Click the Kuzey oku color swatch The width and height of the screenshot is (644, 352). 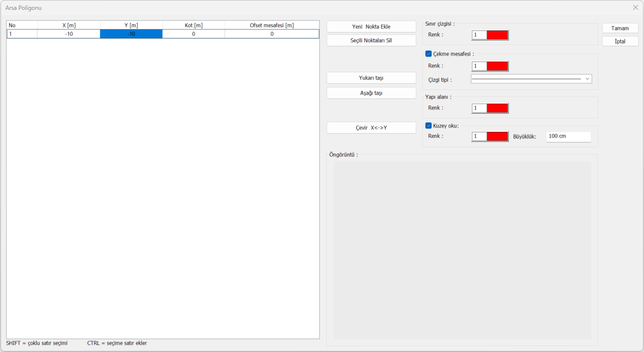tap(497, 136)
